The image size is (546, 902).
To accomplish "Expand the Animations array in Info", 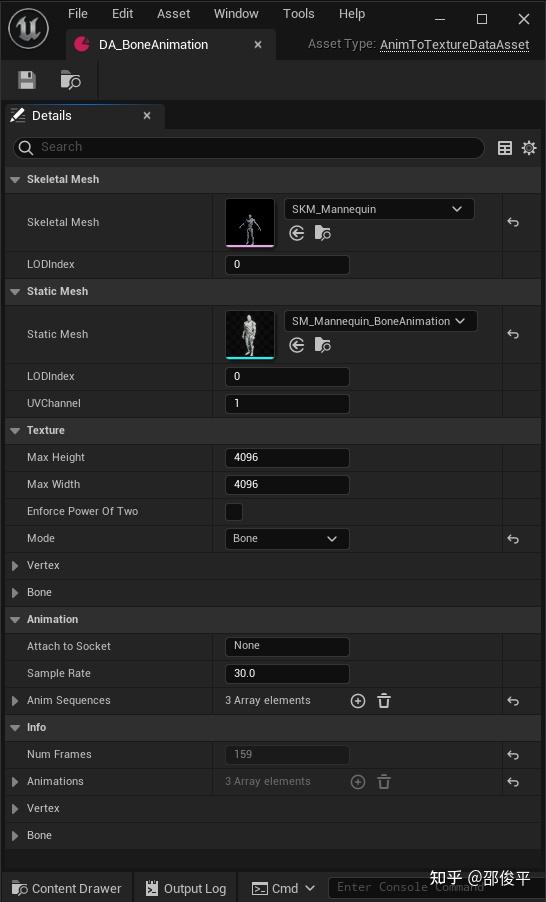I will click(x=16, y=782).
